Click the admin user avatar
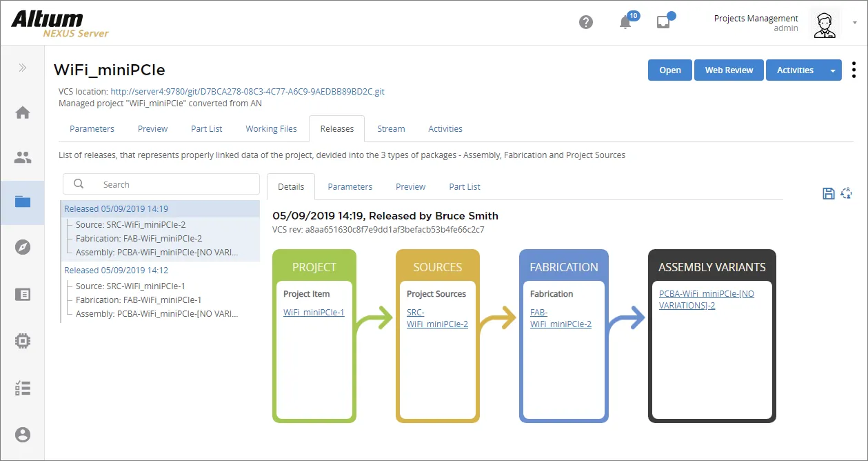This screenshot has width=868, height=461. tap(825, 23)
